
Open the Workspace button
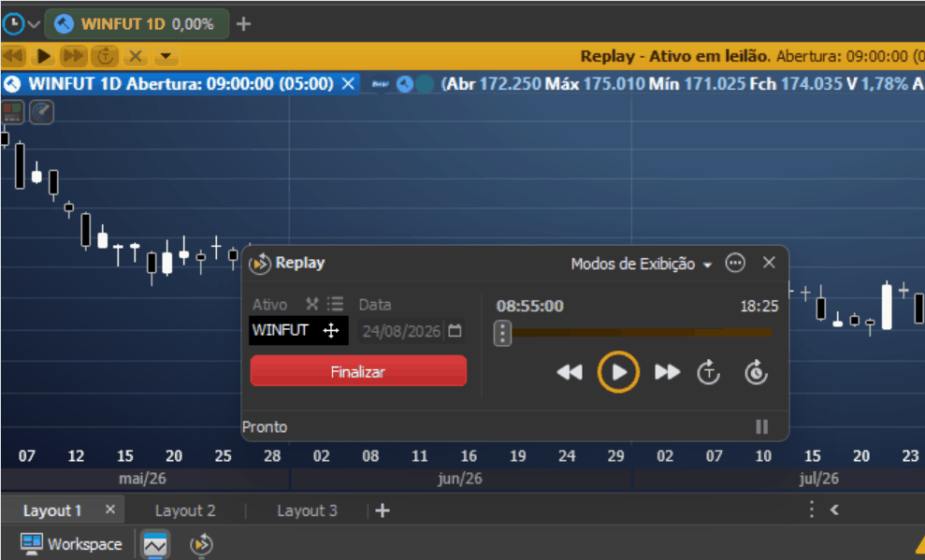point(71,543)
